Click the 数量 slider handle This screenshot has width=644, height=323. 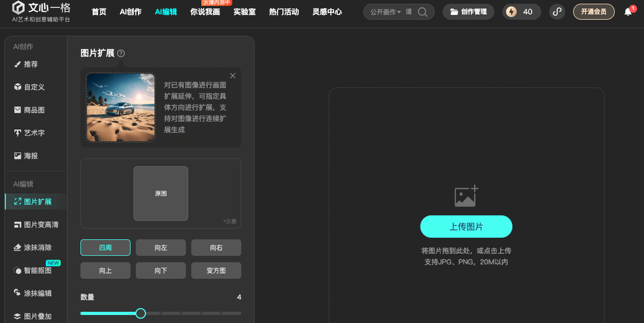140,314
